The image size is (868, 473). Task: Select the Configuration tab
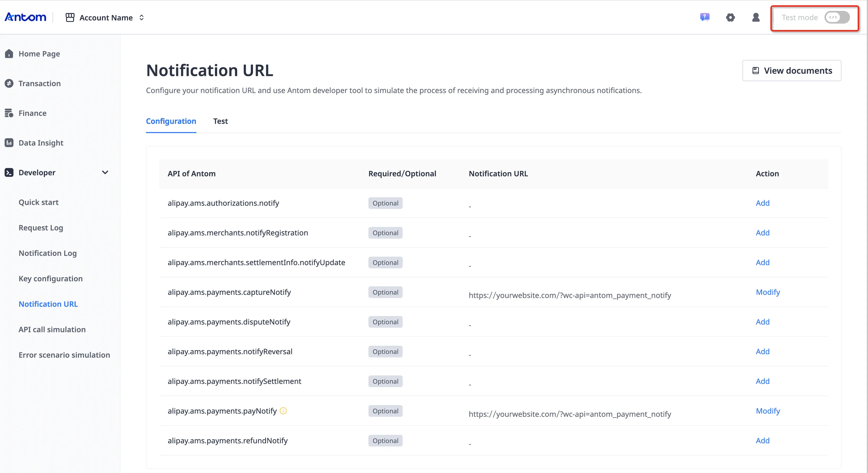pos(171,121)
